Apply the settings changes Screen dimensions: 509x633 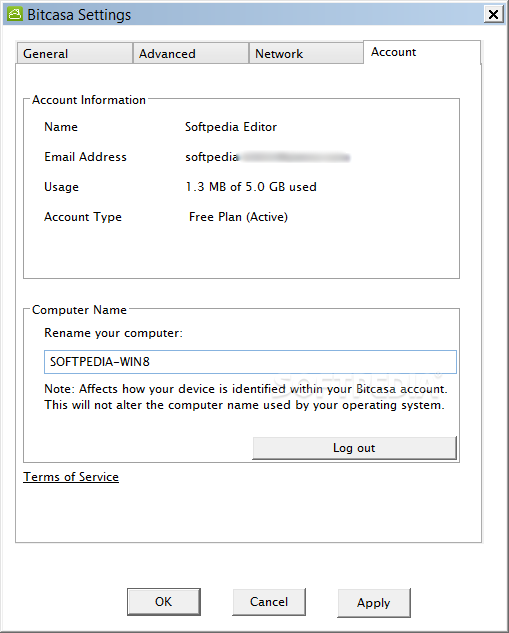tap(374, 603)
